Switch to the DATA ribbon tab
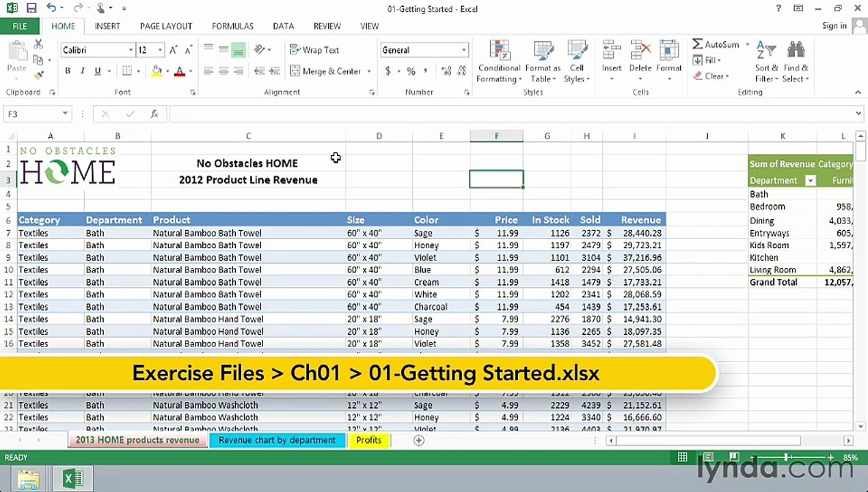868x492 pixels. pos(284,26)
